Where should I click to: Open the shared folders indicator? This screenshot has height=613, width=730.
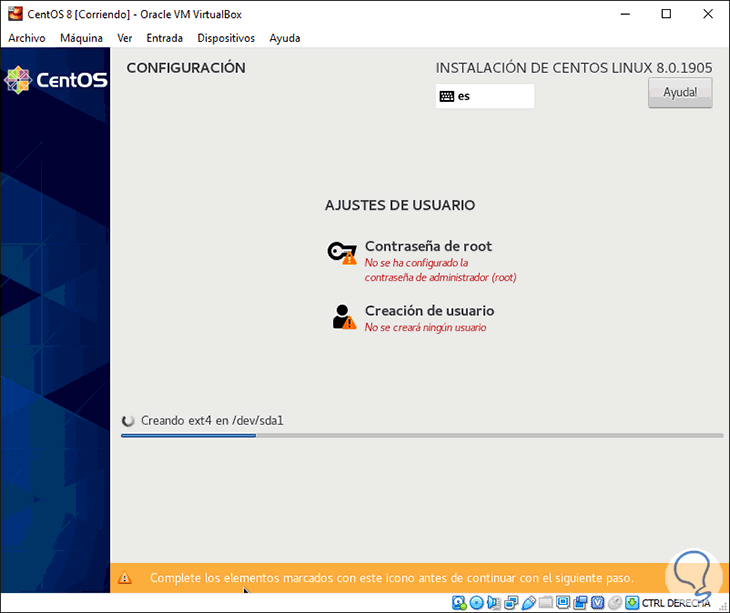click(546, 603)
